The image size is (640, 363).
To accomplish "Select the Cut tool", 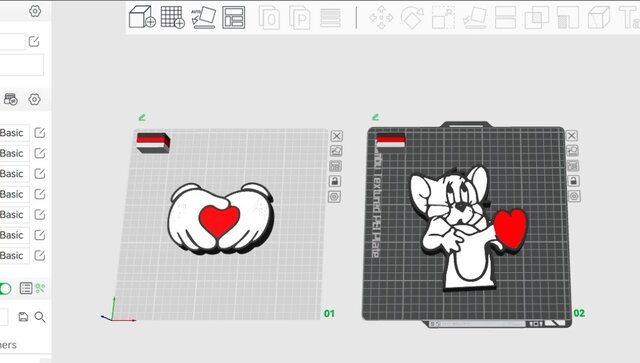I will click(x=505, y=18).
